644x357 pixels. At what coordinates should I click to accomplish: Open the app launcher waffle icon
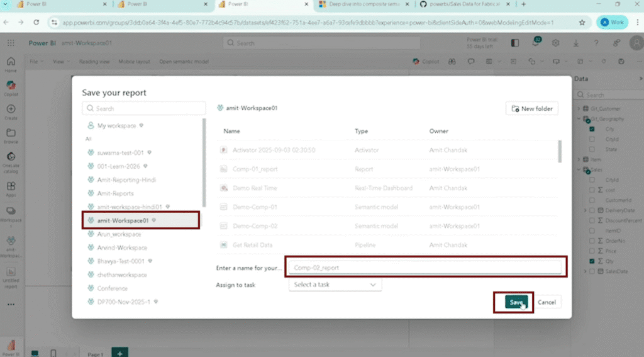click(x=11, y=43)
